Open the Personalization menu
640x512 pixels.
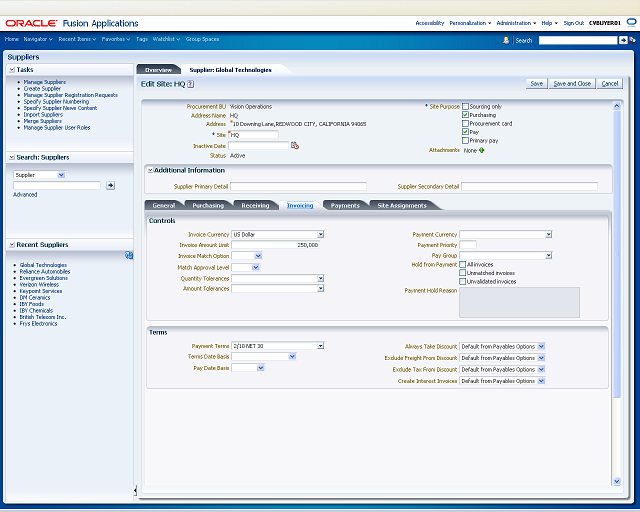pyautogui.click(x=470, y=23)
